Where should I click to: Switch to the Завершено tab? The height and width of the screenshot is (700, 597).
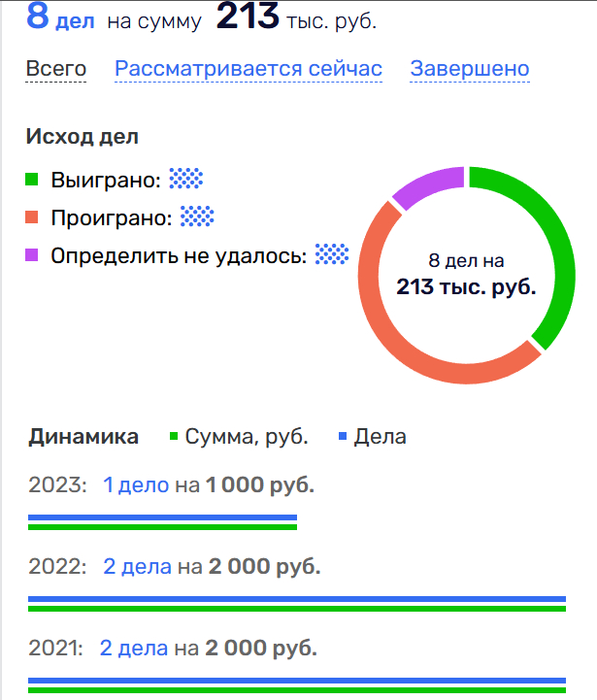470,69
